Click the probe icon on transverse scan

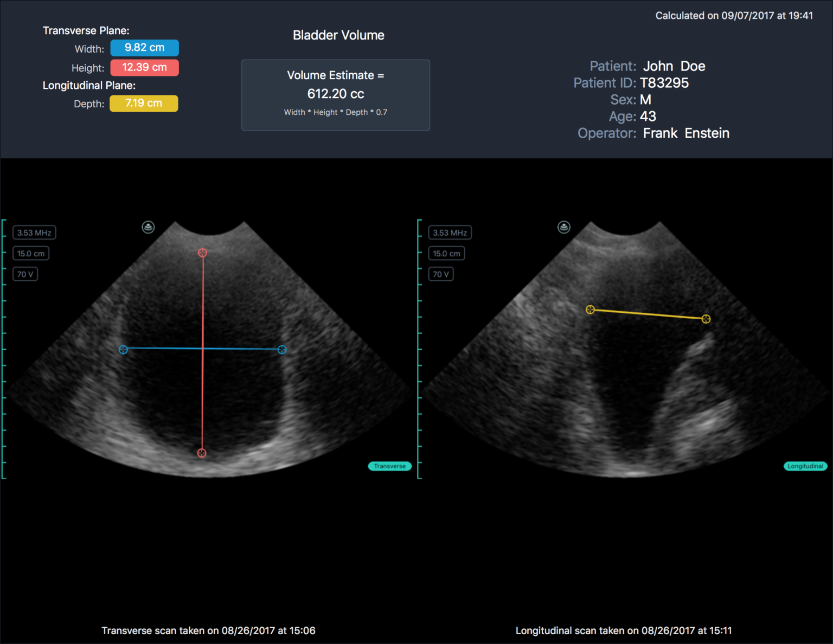coord(148,227)
